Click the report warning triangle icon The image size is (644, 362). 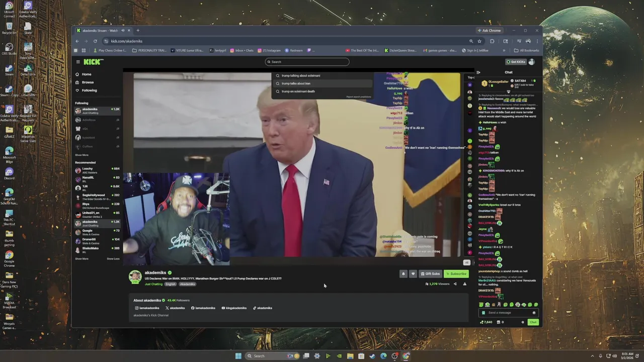464,284
